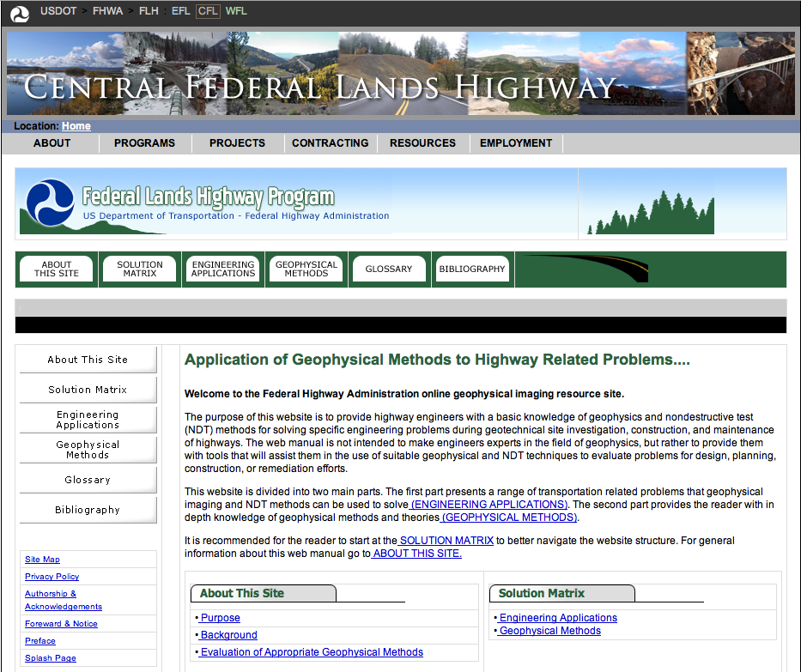
Task: Open the ABOUT menu
Action: 52,143
